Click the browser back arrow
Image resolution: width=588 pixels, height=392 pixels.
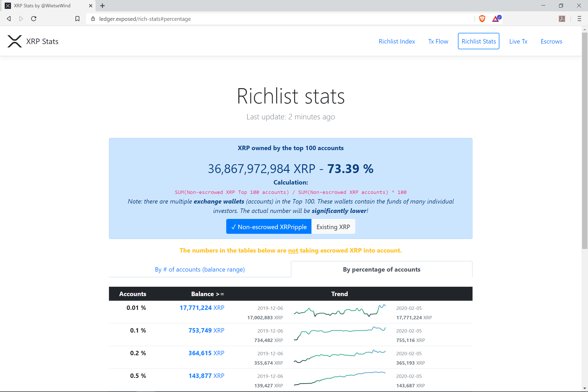coord(9,19)
